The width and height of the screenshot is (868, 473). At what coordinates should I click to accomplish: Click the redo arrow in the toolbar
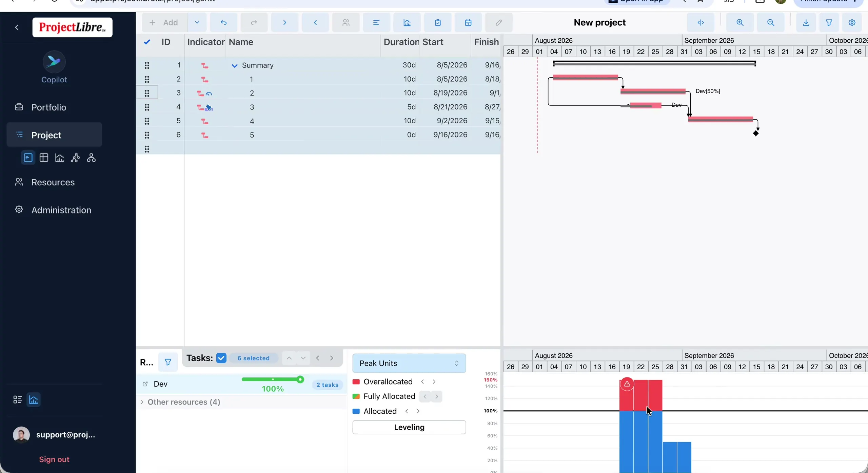click(x=254, y=23)
